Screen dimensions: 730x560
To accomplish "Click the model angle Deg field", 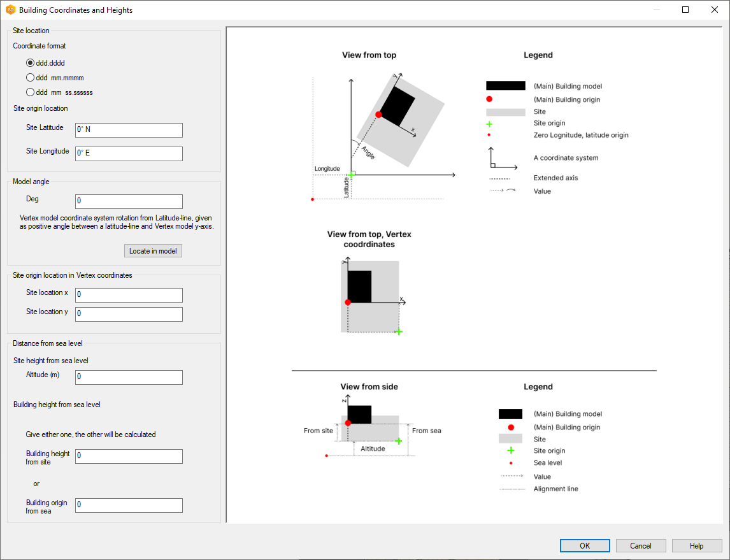I will (129, 201).
